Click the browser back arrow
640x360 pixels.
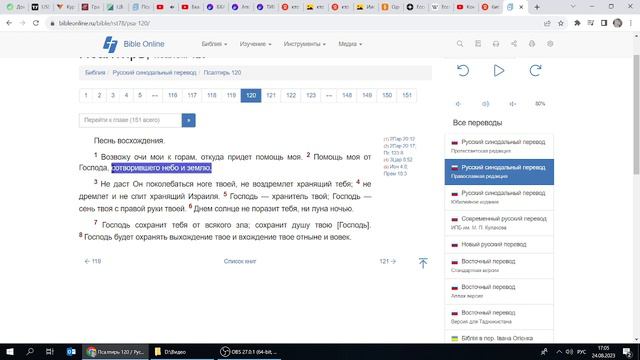pos(9,23)
